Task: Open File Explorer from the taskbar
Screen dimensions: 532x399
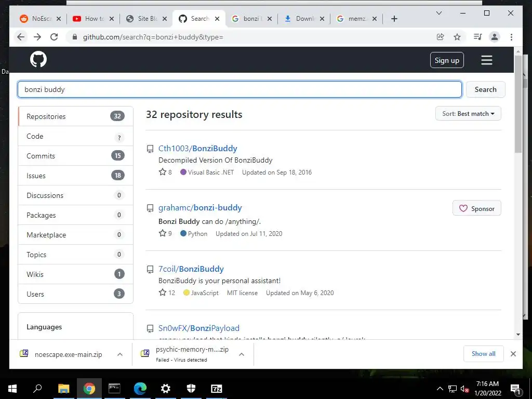Action: point(63,389)
